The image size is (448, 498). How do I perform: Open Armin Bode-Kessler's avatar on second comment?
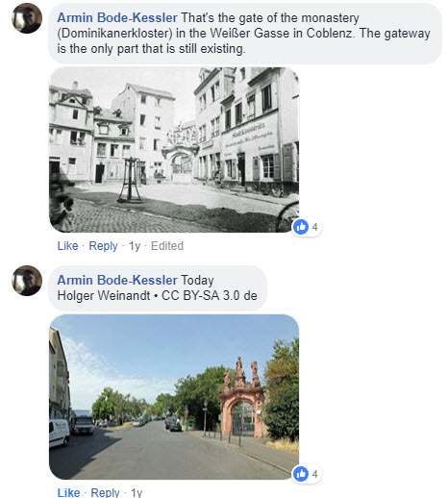tap(27, 281)
